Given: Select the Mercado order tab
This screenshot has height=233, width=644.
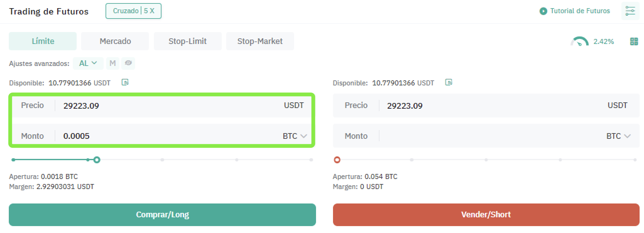Looking at the screenshot, I should (x=115, y=41).
